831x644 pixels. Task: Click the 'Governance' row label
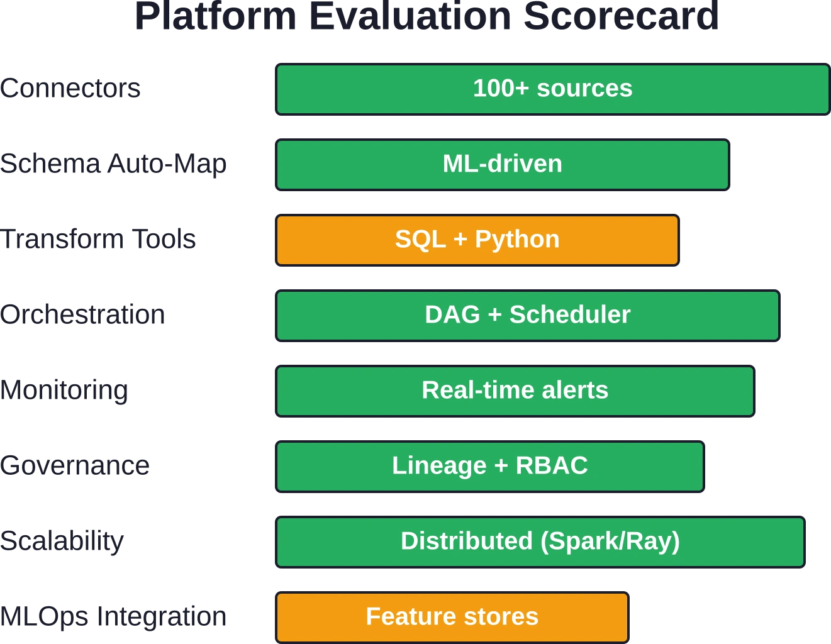[75, 465]
